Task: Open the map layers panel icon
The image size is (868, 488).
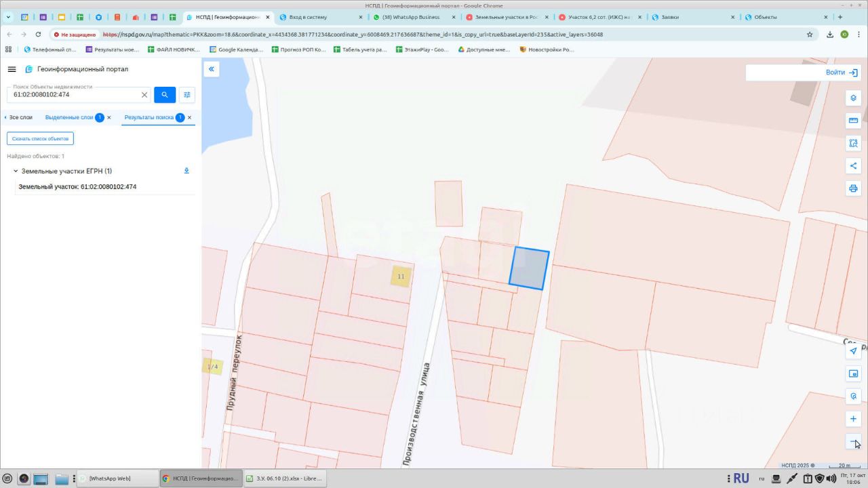Action: [853, 98]
